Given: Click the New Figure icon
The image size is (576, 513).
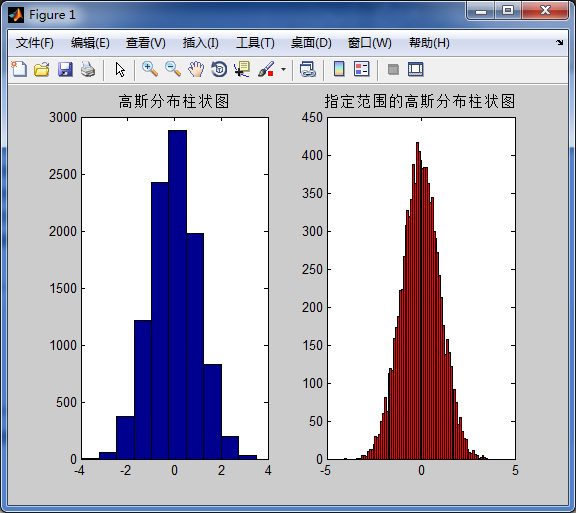Looking at the screenshot, I should click(x=19, y=69).
